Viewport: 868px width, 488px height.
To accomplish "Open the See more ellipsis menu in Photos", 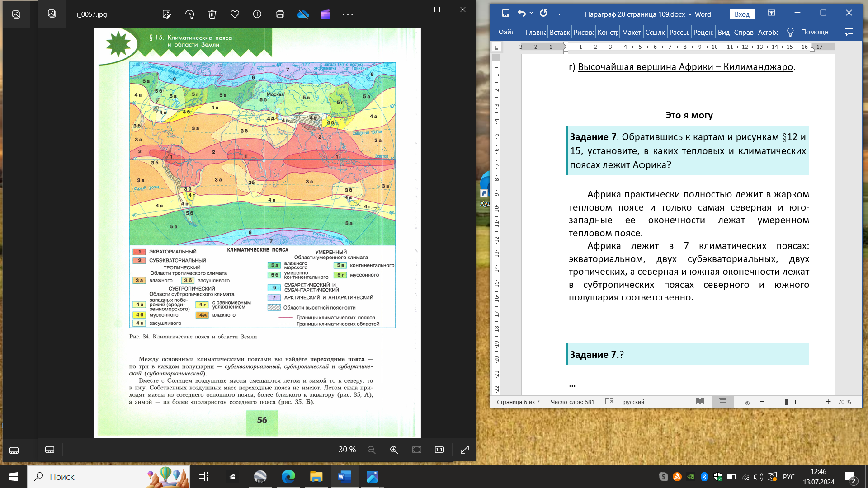I will (348, 14).
